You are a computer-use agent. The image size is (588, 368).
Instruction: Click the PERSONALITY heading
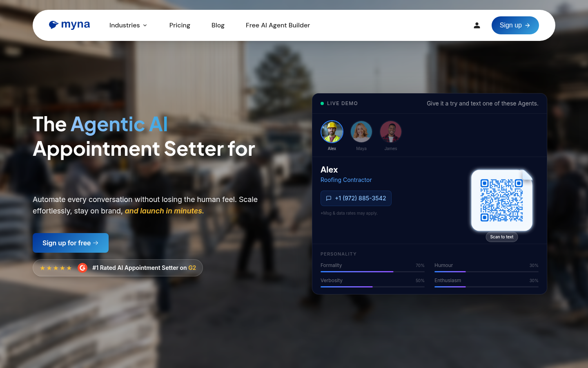(x=339, y=254)
